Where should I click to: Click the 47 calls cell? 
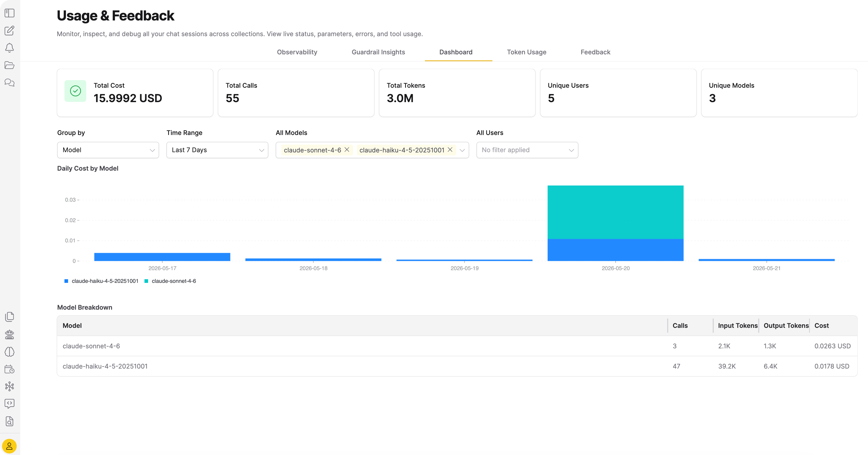(x=676, y=367)
